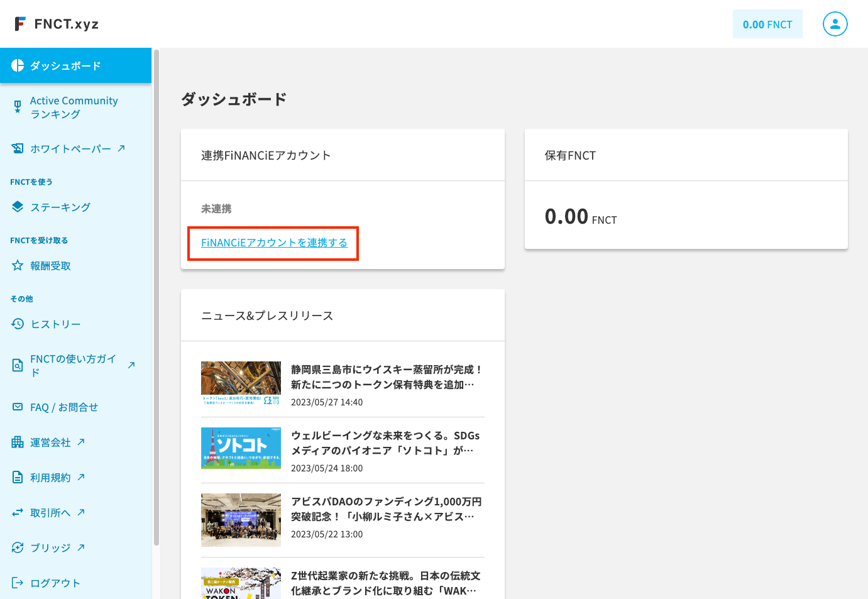Open the user profile icon
This screenshot has width=868, height=599.
point(835,24)
